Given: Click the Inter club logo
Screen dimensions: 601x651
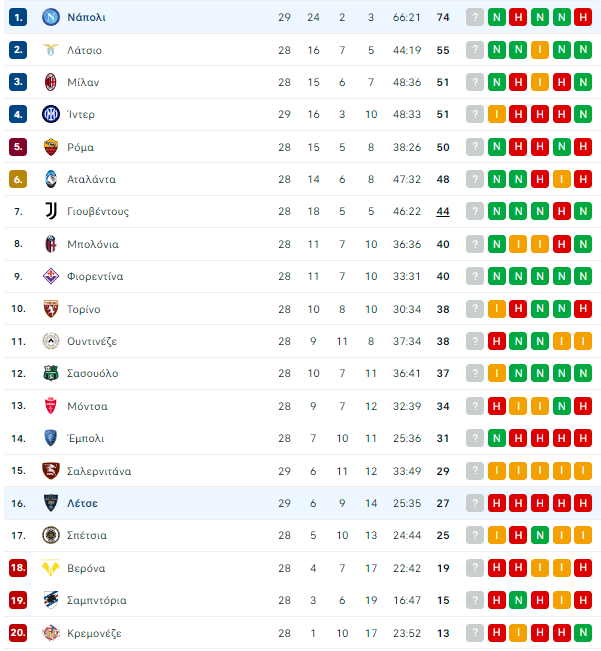Looking at the screenshot, I should pyautogui.click(x=51, y=114).
